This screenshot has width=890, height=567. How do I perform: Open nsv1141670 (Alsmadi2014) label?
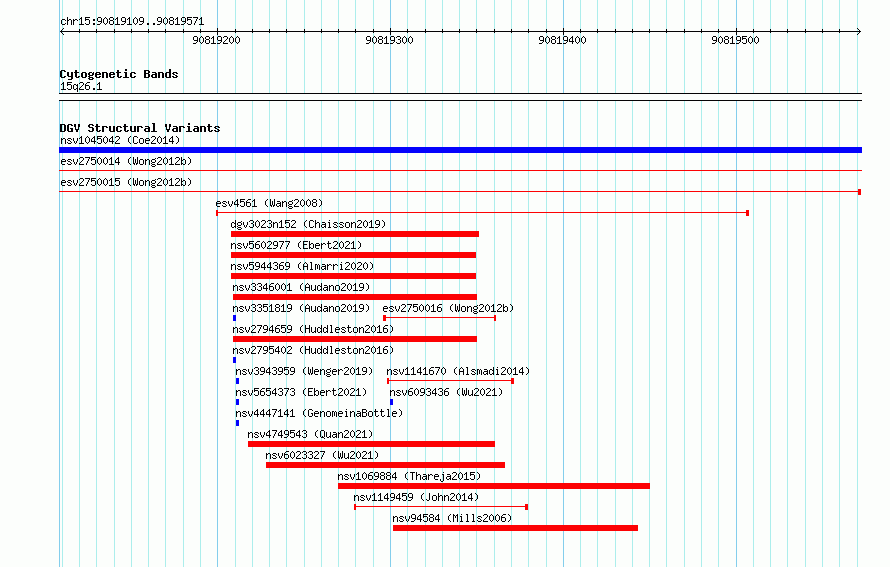pyautogui.click(x=458, y=371)
